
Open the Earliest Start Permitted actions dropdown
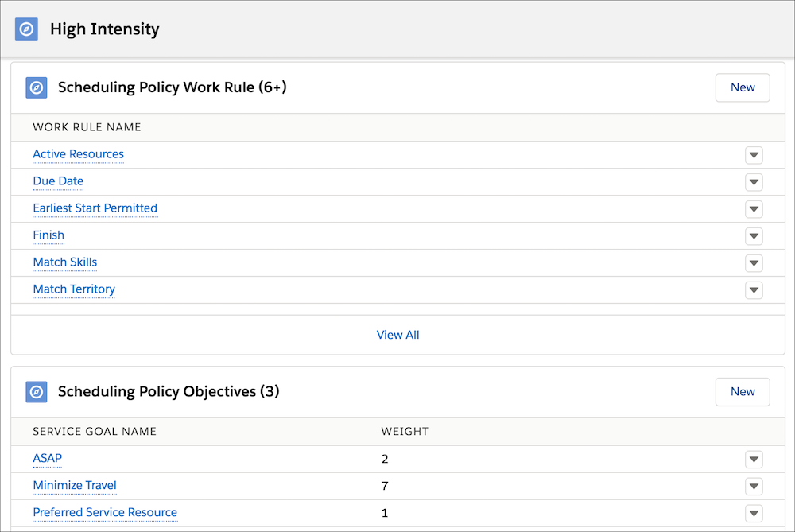coord(754,209)
